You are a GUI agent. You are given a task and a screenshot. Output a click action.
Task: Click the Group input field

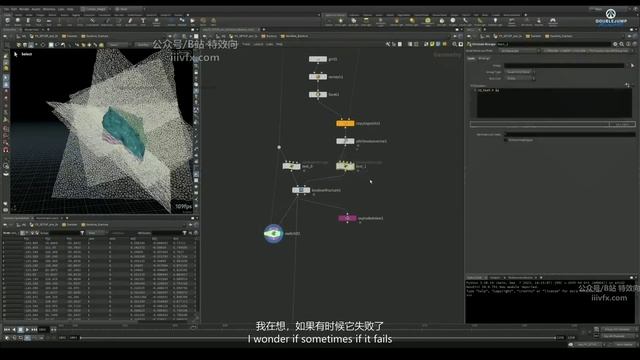pos(564,65)
